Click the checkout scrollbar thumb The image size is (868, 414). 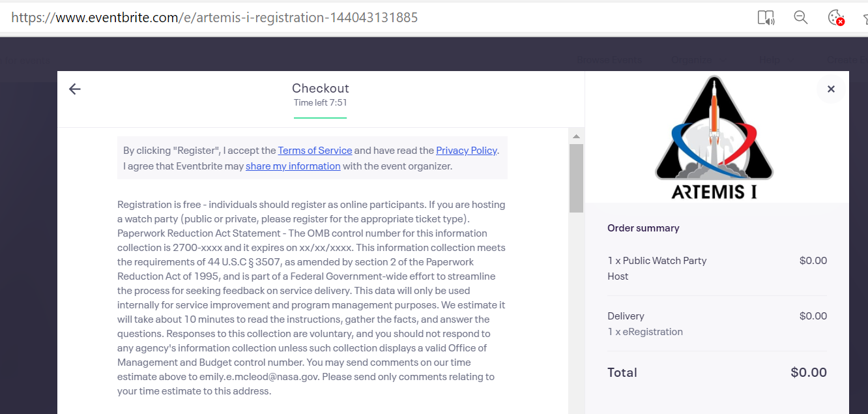tap(576, 177)
